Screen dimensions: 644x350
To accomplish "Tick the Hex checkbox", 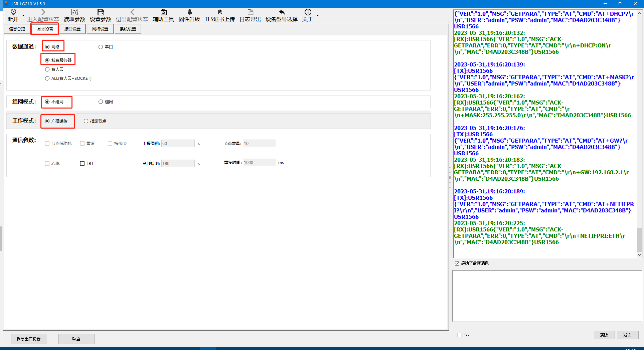I will pos(460,335).
